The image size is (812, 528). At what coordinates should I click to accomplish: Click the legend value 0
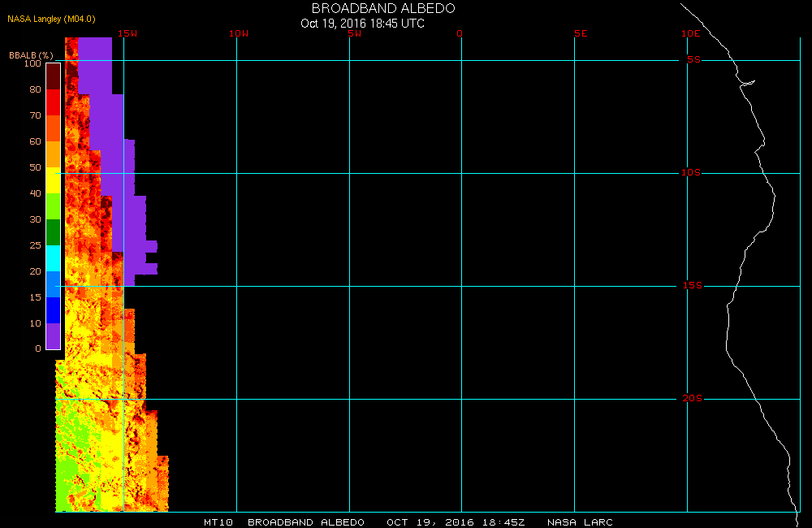38,348
